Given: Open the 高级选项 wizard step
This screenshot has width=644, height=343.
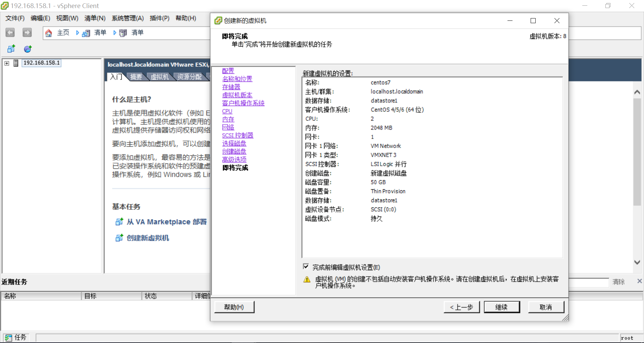Looking at the screenshot, I should [x=234, y=159].
